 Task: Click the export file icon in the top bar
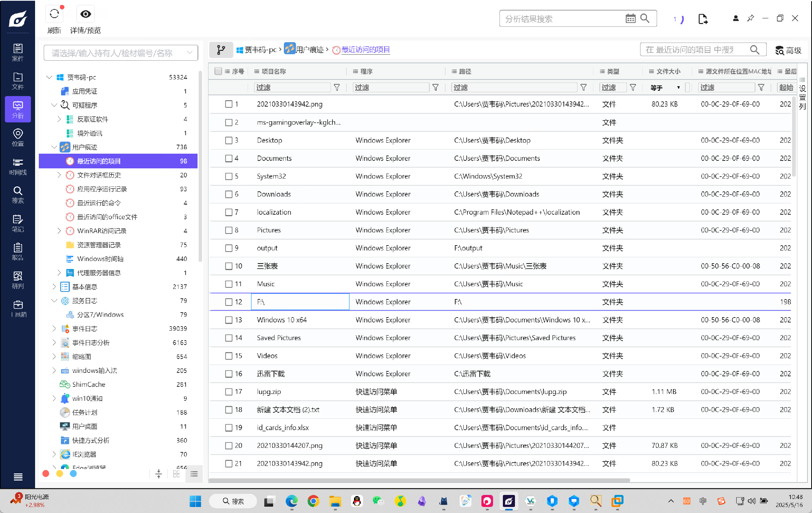point(703,18)
